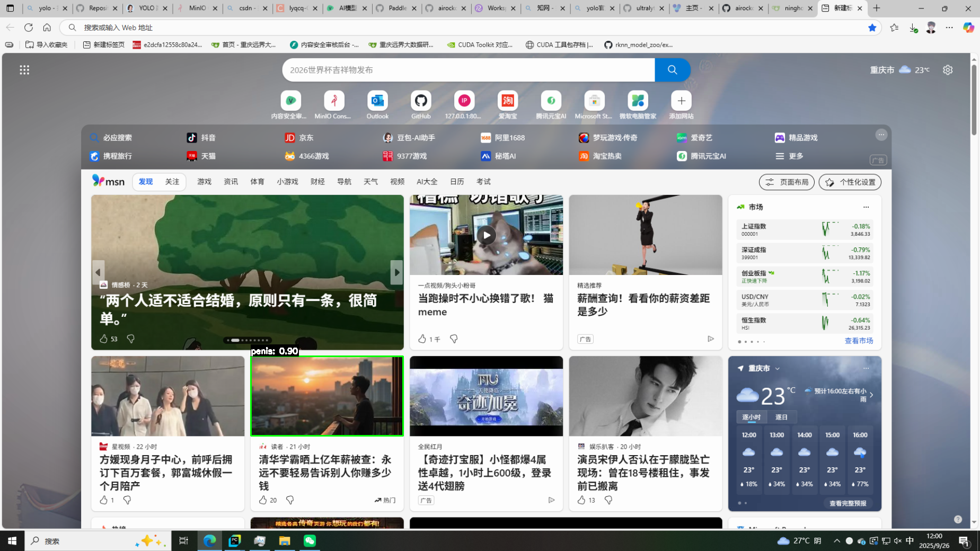This screenshot has width=980, height=551.
Task: Open the 查看市场 link
Action: pyautogui.click(x=859, y=341)
